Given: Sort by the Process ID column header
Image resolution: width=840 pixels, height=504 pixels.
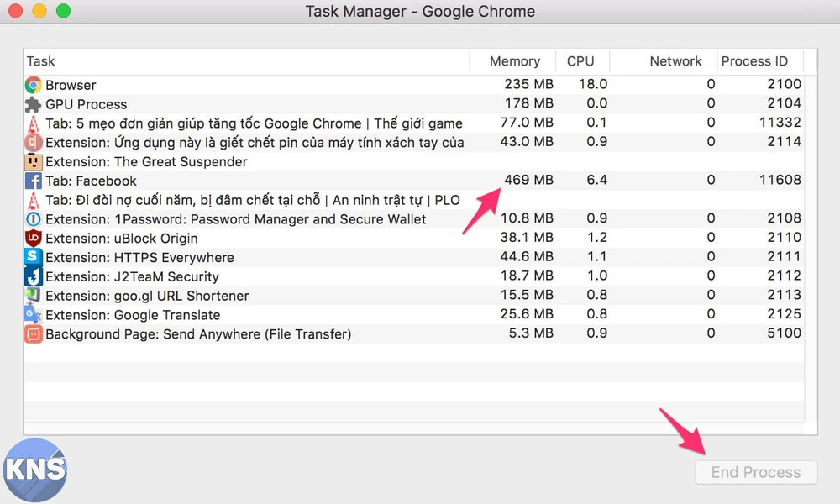Looking at the screenshot, I should click(x=754, y=61).
